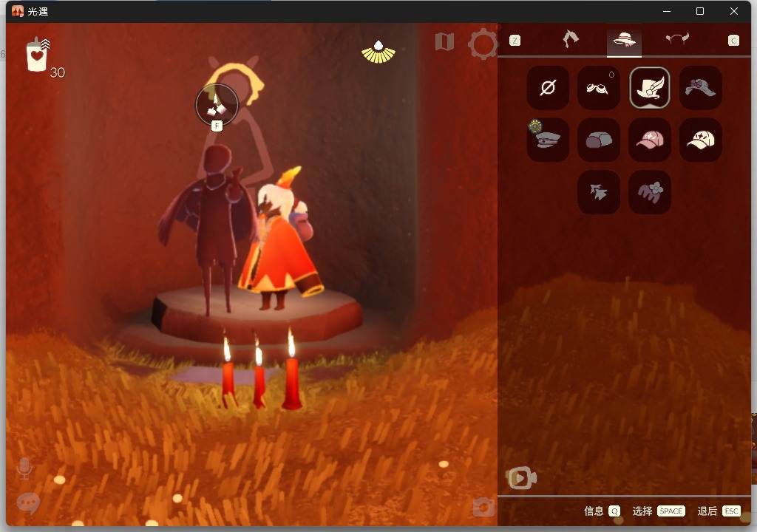Click the 信息 Q info button
This screenshot has height=532, width=757.
tap(602, 511)
